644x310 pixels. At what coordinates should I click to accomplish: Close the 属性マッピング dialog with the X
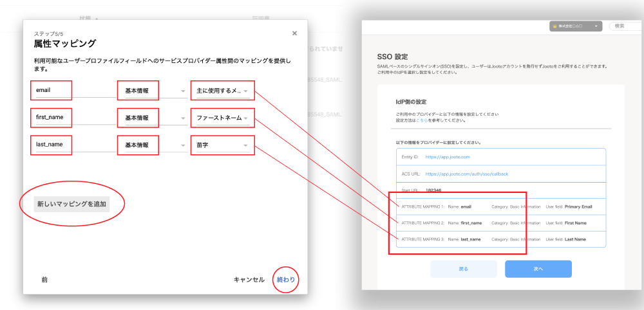coord(294,33)
